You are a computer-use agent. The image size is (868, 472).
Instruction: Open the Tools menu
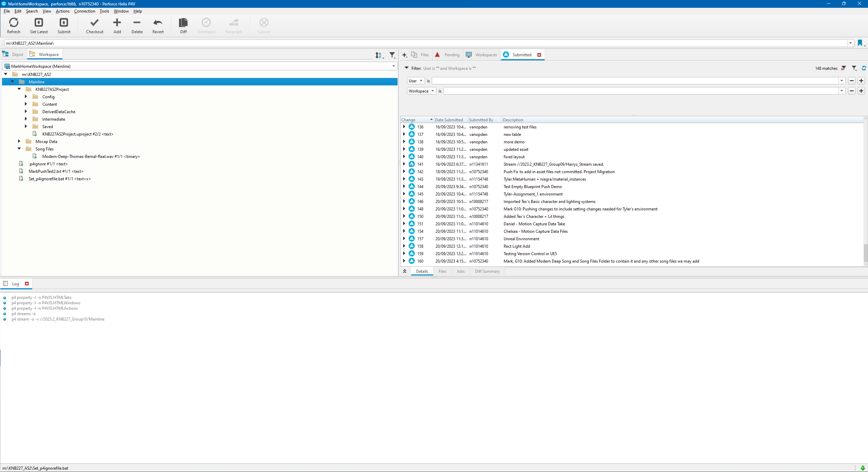coord(104,11)
